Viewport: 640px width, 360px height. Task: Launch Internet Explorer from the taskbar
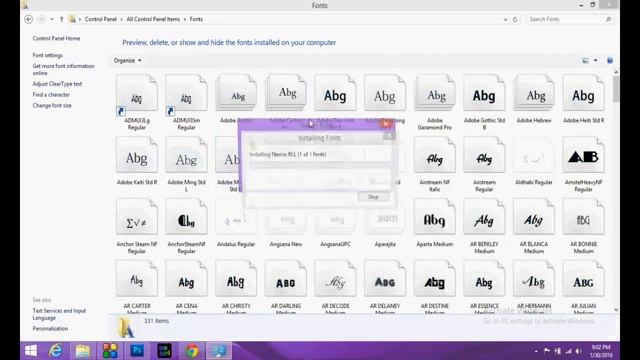tap(56, 351)
